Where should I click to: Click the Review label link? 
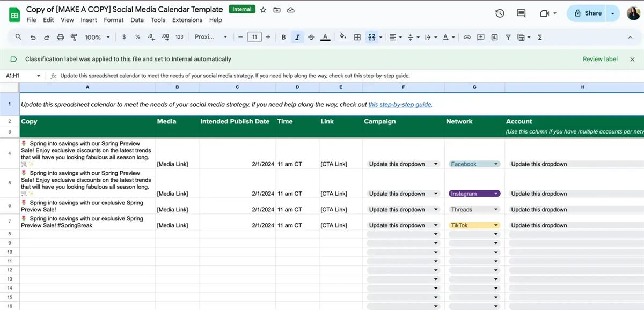(x=600, y=59)
